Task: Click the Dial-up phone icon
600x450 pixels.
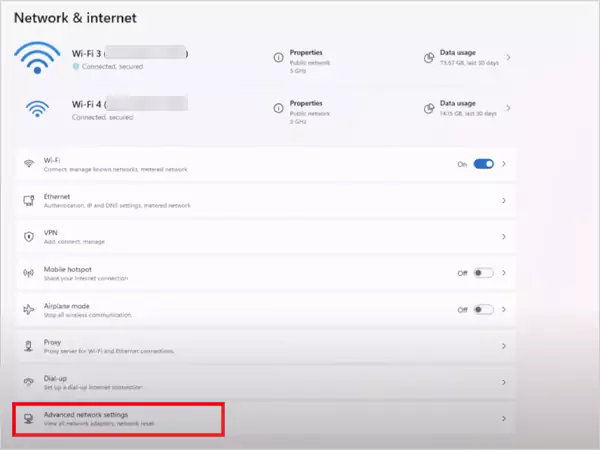Action: click(x=29, y=382)
